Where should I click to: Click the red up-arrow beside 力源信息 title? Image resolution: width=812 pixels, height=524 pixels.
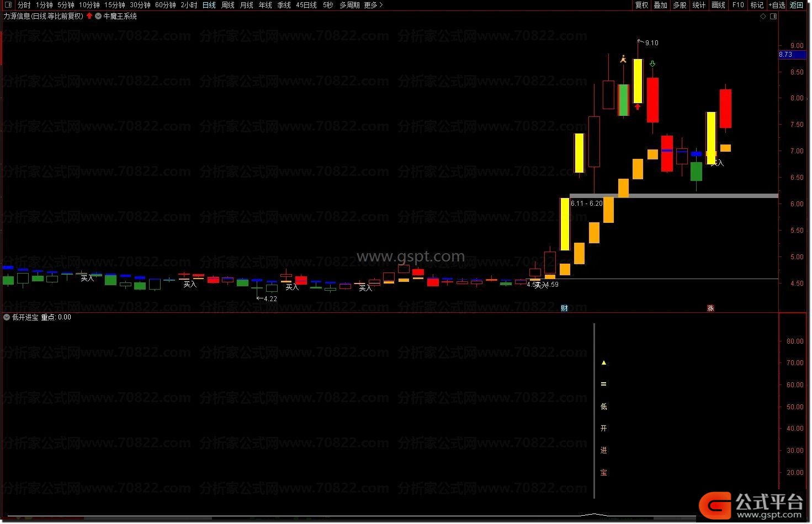[x=89, y=16]
